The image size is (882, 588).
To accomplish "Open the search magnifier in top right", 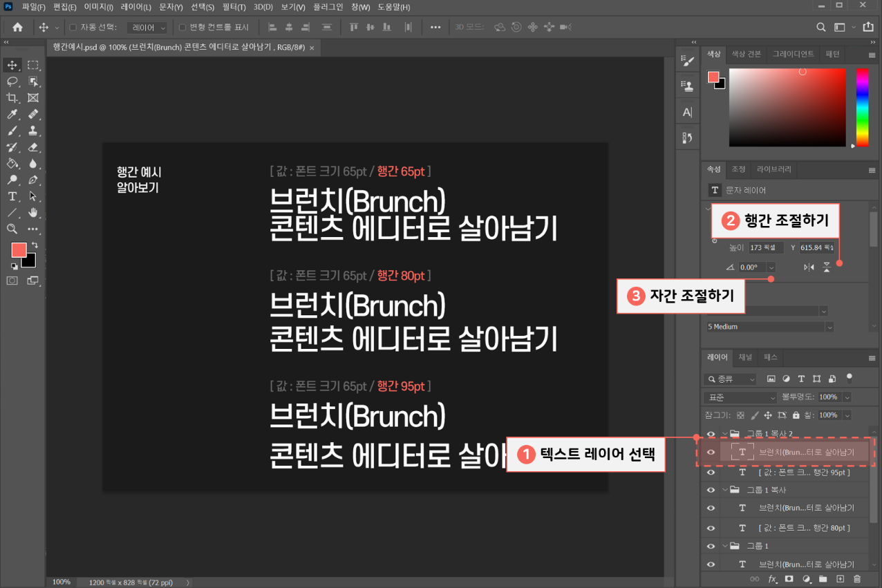I will (x=821, y=28).
